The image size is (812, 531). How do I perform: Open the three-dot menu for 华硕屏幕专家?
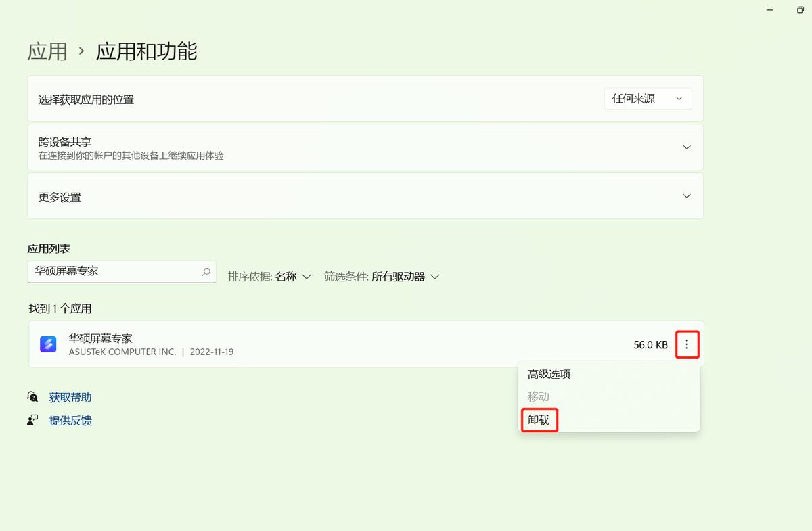pyautogui.click(x=687, y=344)
